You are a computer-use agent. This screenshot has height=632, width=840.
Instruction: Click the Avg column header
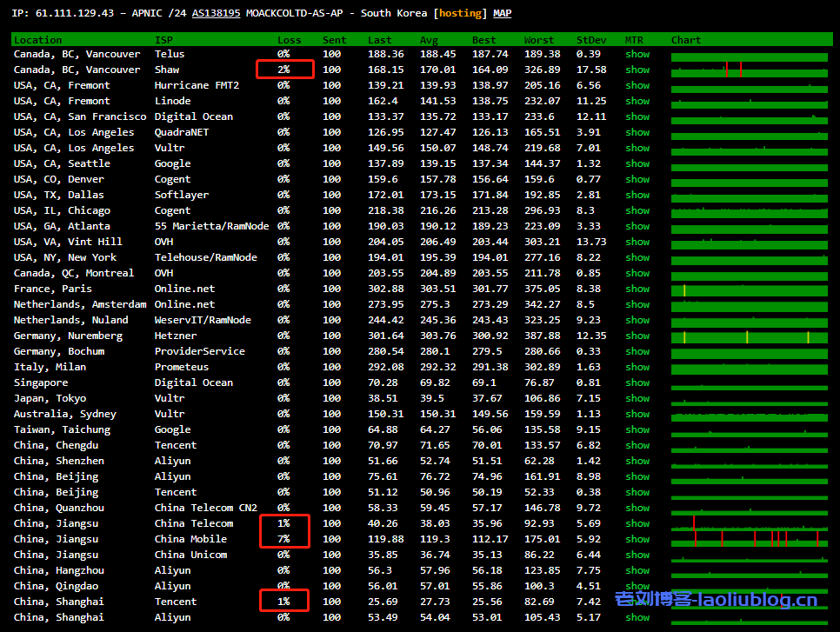(429, 40)
